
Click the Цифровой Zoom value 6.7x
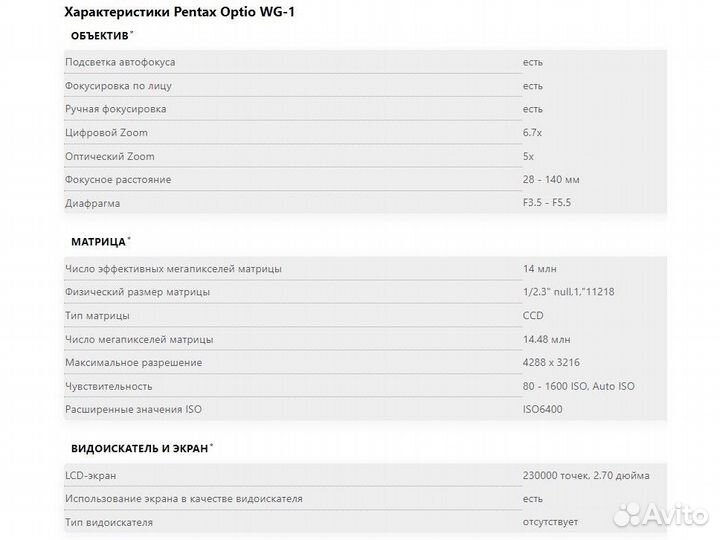pyautogui.click(x=535, y=133)
